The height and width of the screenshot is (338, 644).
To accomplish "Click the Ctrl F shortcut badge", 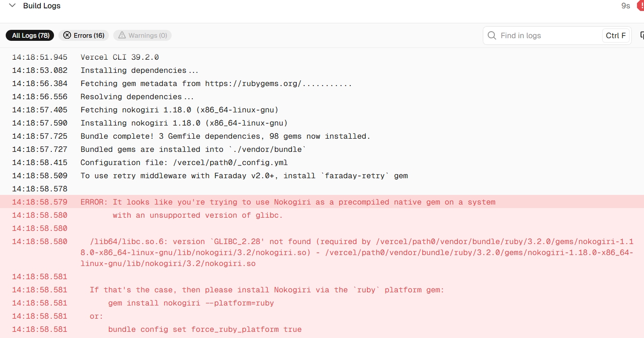I will tap(616, 36).
